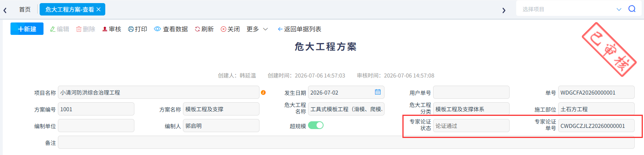Viewport: 644px width, 155px height.
Task: Click the 打印 printer button
Action: [138, 29]
